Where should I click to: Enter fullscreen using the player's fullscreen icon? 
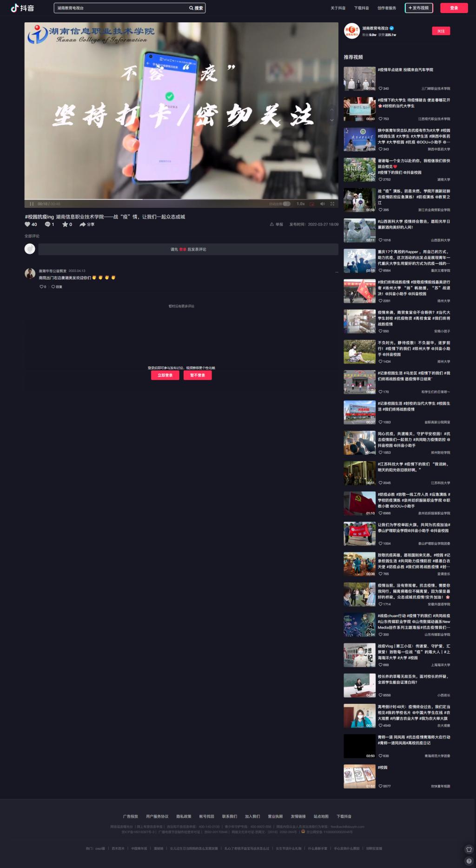pyautogui.click(x=332, y=204)
